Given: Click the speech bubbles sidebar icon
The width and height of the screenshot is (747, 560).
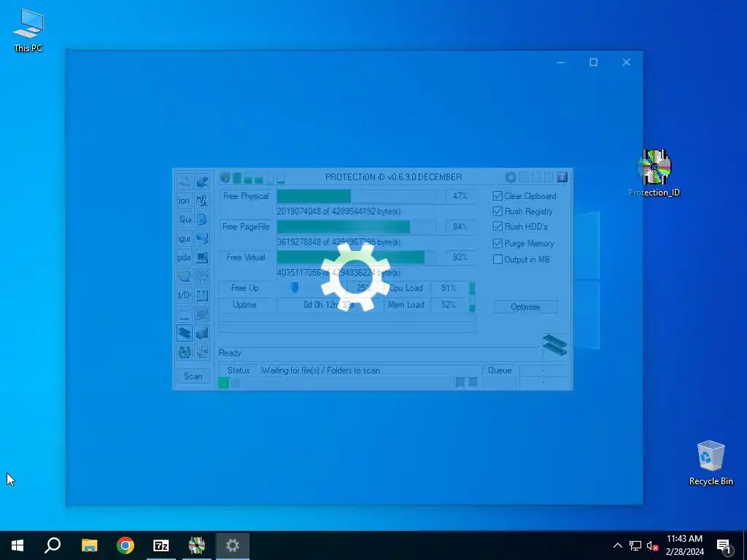Looking at the screenshot, I should click(202, 238).
